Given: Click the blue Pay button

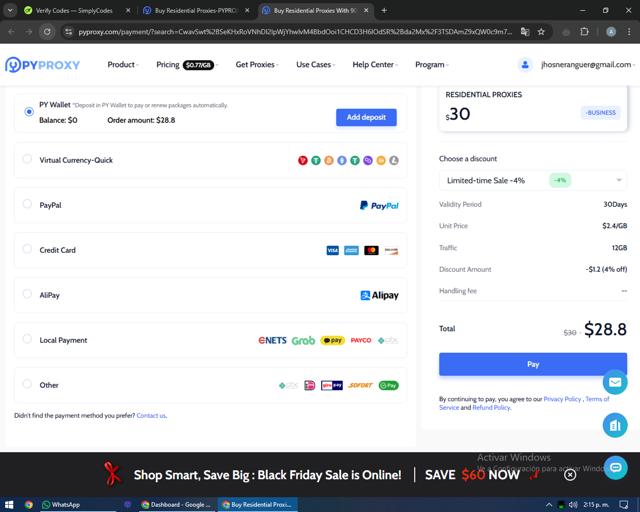Looking at the screenshot, I should (x=533, y=364).
